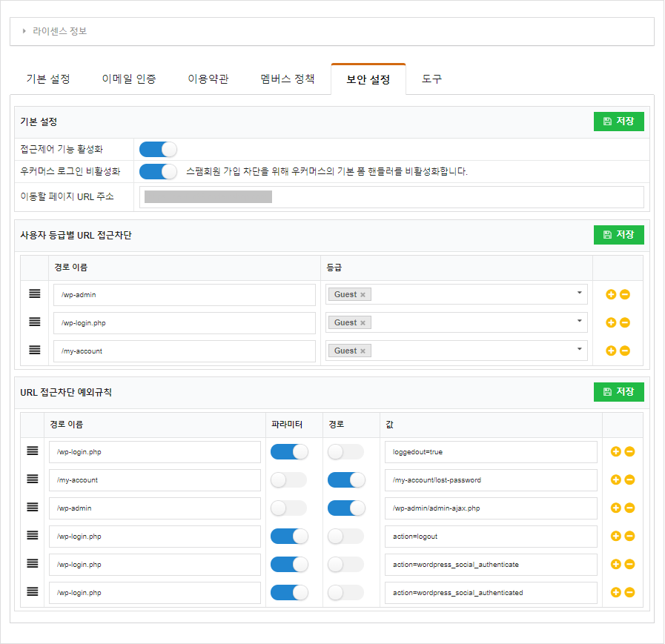Screen dimensions: 665x644
Task: Add a row after the loggedout=true exception
Action: tap(616, 451)
